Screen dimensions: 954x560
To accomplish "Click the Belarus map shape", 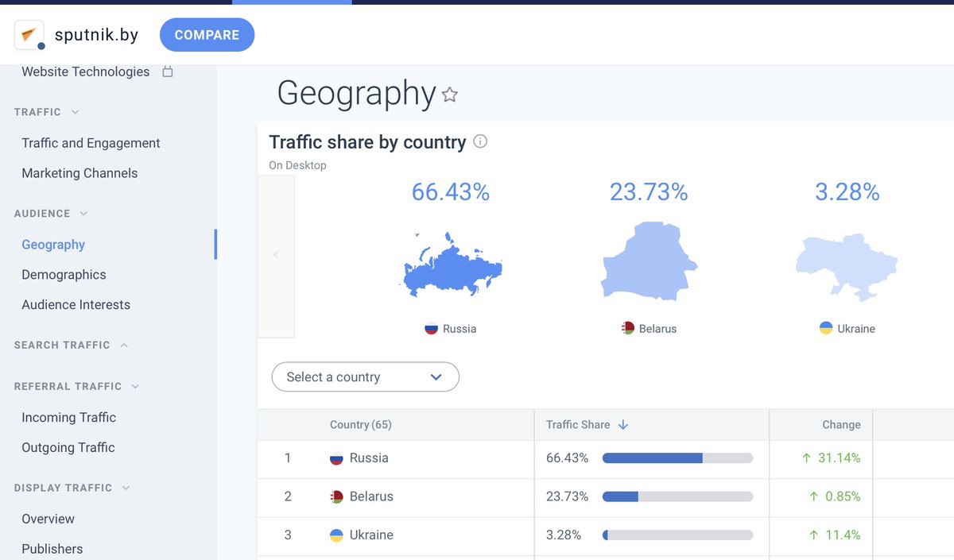I will 649,261.
